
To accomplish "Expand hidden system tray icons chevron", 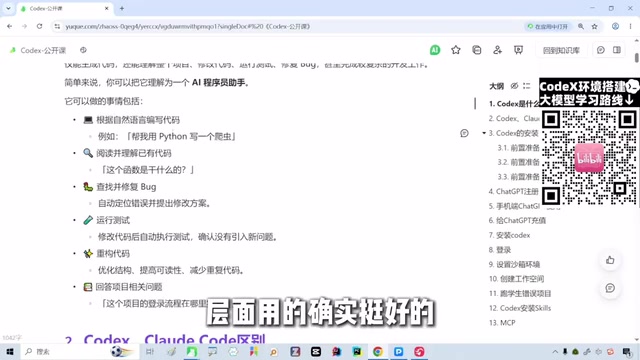I will [x=555, y=351].
